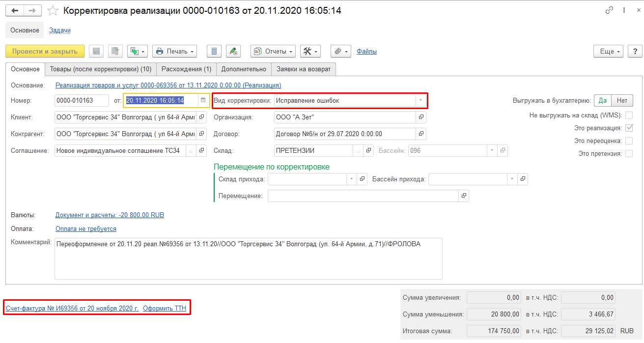Open calendar picker in date field
This screenshot has width=644, height=343.
coord(203,100)
